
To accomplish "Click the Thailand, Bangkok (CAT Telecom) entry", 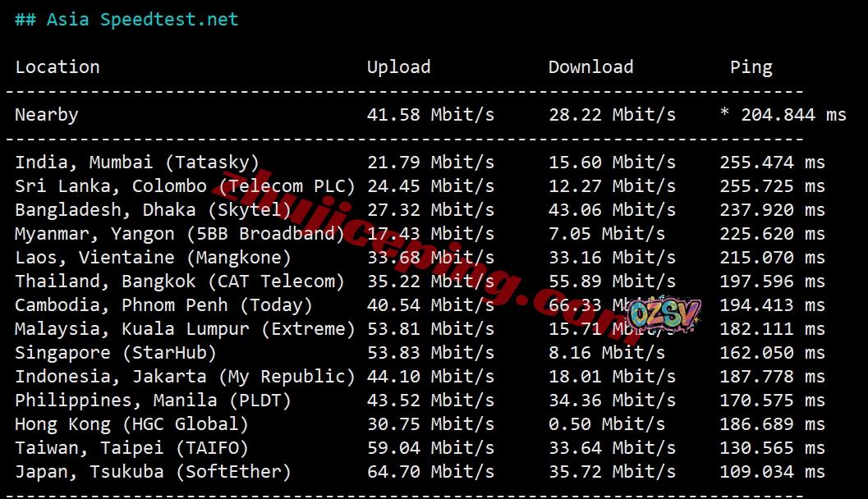I will pos(180,281).
